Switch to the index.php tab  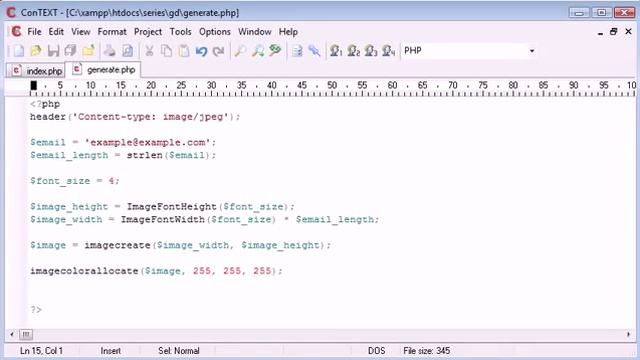[36, 71]
